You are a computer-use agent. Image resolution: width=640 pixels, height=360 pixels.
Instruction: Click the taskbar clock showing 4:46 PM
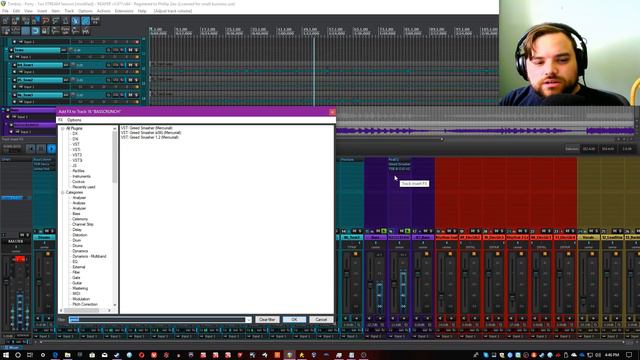pos(612,355)
